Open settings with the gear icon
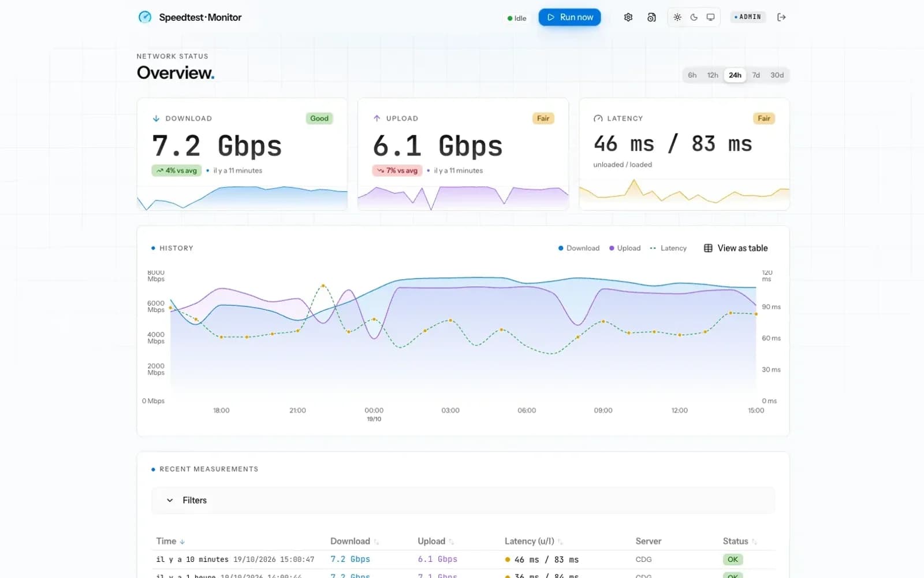Viewport: 924px width, 578px height. tap(628, 17)
